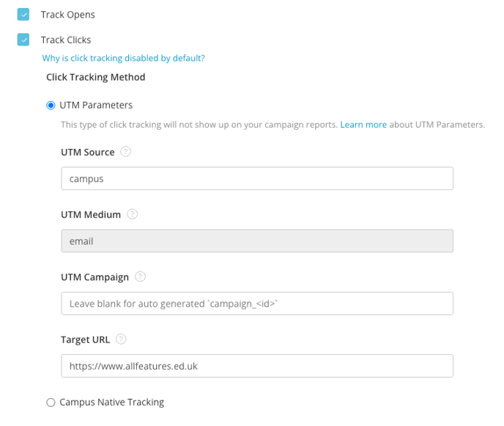Focus the UTM Source input containing 'campus'

(256, 179)
